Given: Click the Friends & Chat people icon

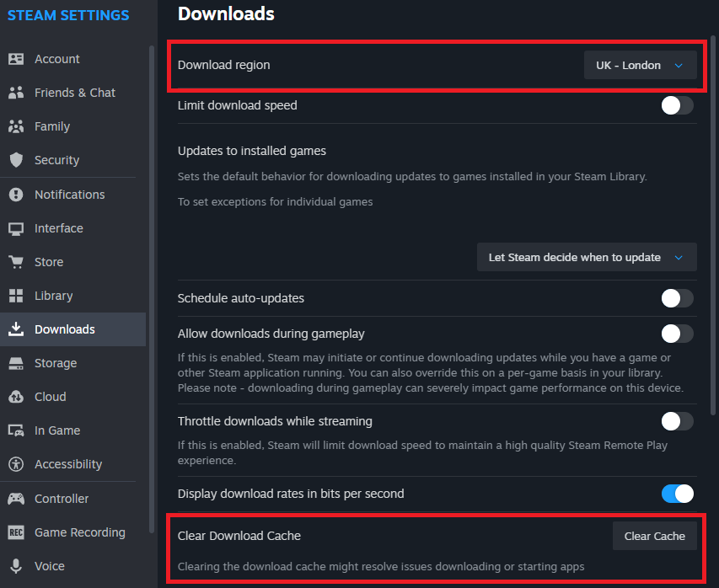Looking at the screenshot, I should tap(16, 93).
